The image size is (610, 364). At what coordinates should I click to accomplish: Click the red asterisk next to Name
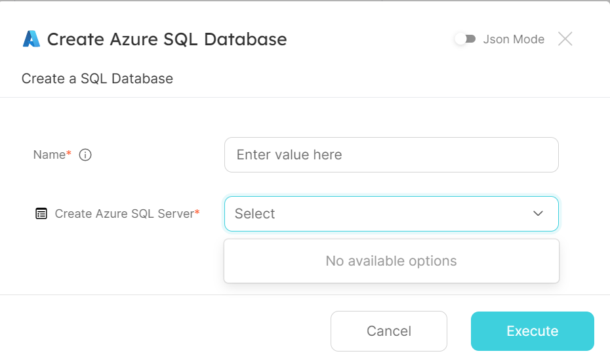[x=70, y=153]
